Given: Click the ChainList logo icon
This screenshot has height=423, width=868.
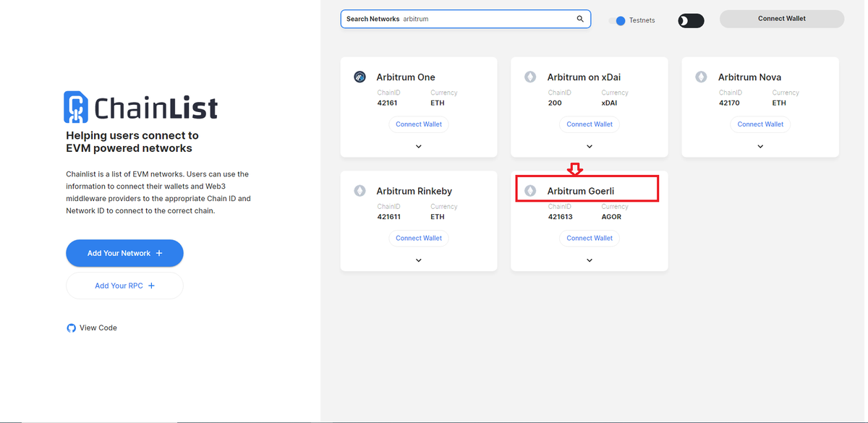Looking at the screenshot, I should click(x=75, y=107).
